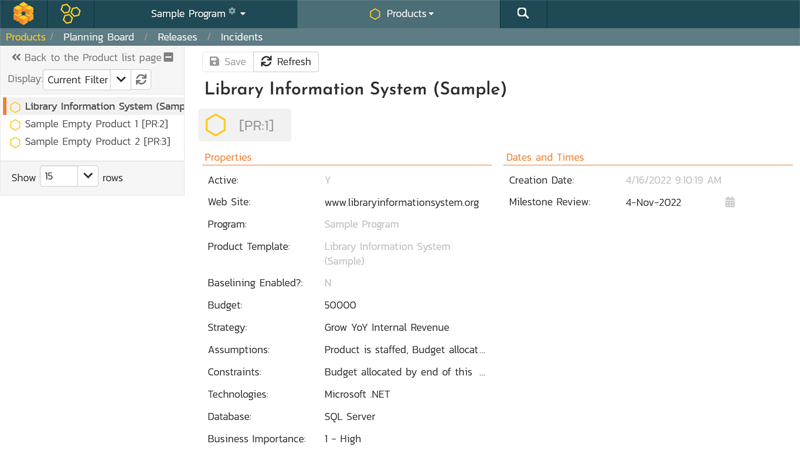The width and height of the screenshot is (800, 454).
Task: Click the Creation Date value
Action: pyautogui.click(x=673, y=180)
